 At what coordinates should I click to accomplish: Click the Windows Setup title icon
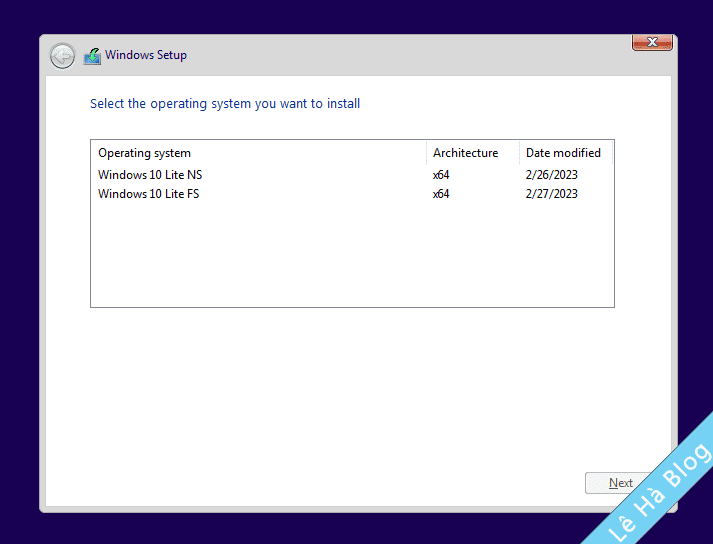pyautogui.click(x=92, y=56)
